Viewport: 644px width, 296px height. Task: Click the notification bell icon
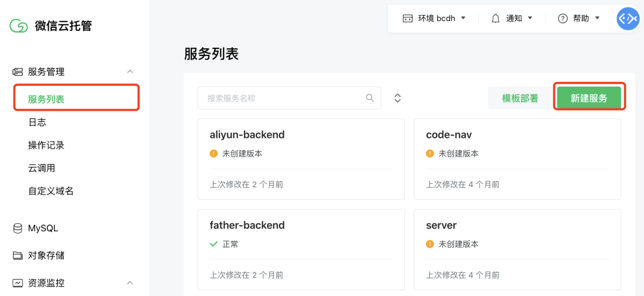pos(496,18)
